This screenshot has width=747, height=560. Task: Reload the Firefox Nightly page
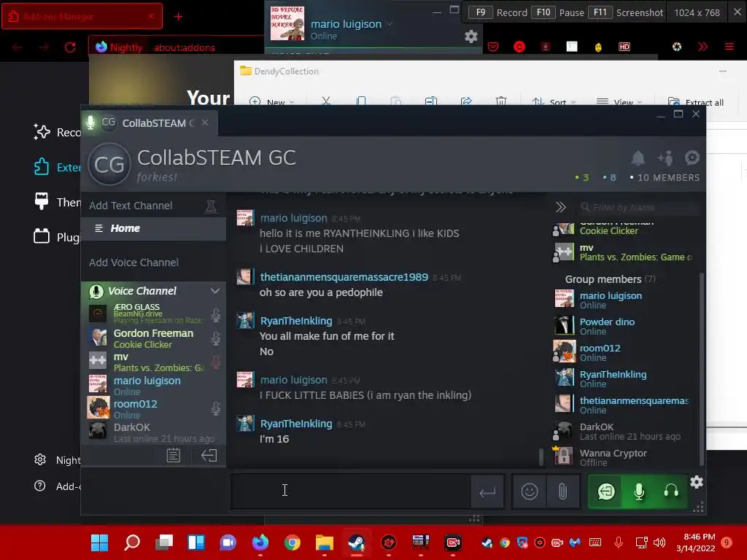point(70,47)
